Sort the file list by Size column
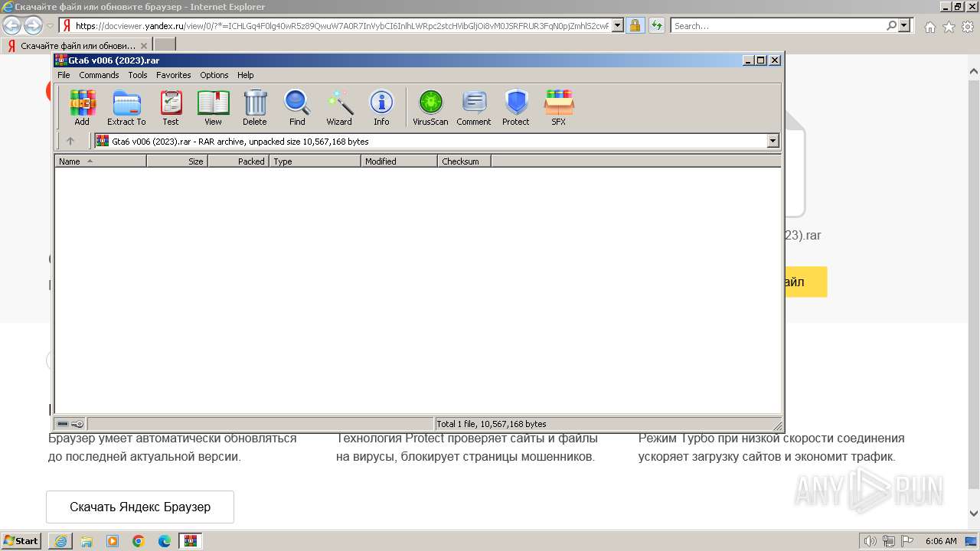This screenshot has width=980, height=551. [x=177, y=161]
